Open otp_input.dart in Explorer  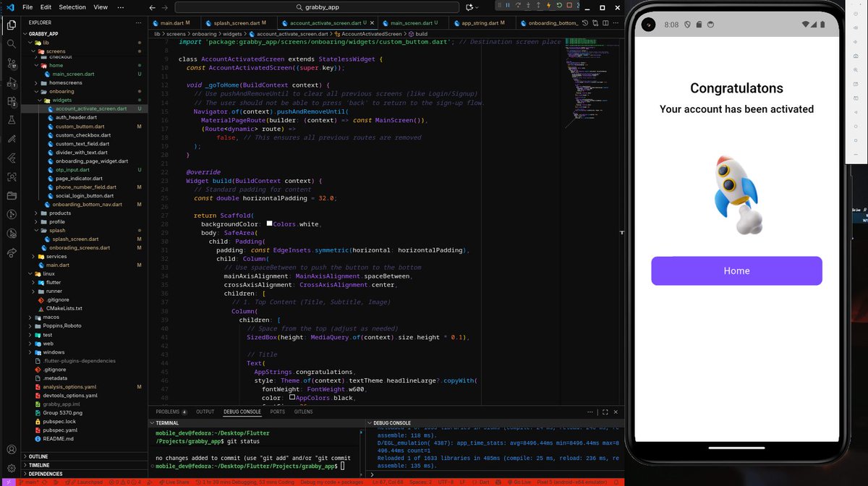(x=72, y=170)
